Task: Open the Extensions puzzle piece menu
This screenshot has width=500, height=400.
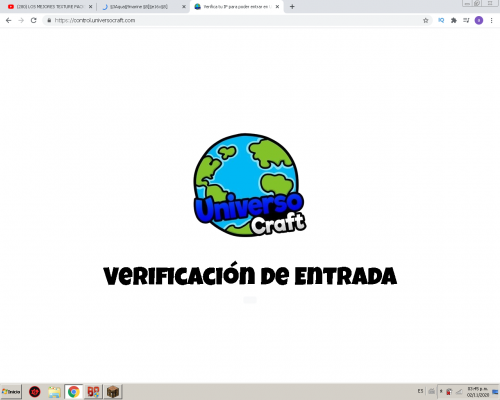Action: coord(454,20)
